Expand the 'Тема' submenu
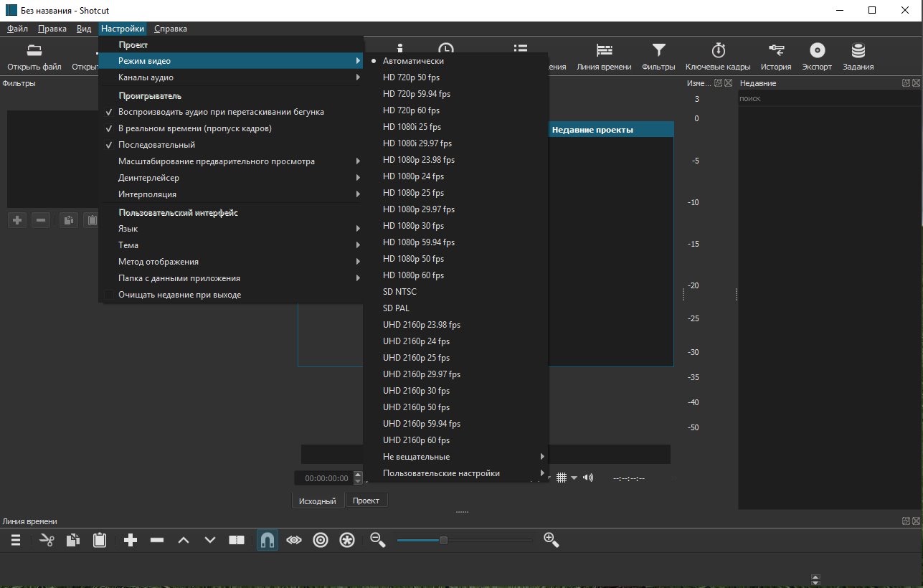Image resolution: width=923 pixels, height=588 pixels. [231, 245]
